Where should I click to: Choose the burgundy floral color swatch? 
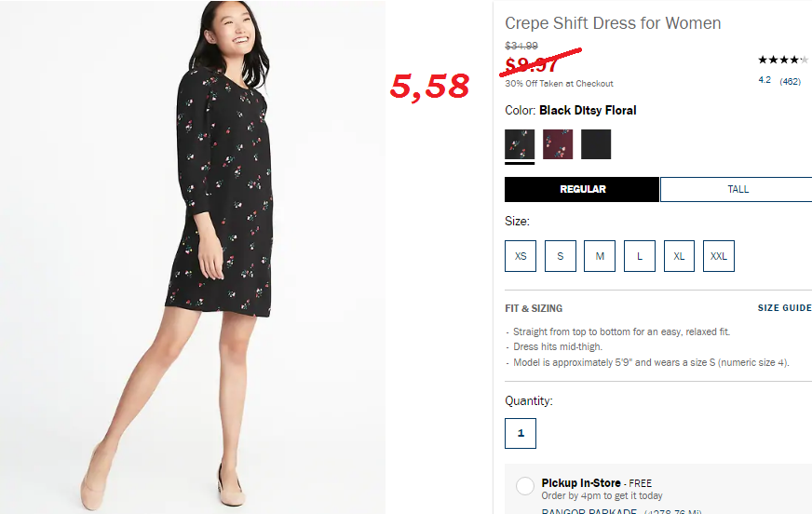tap(558, 144)
